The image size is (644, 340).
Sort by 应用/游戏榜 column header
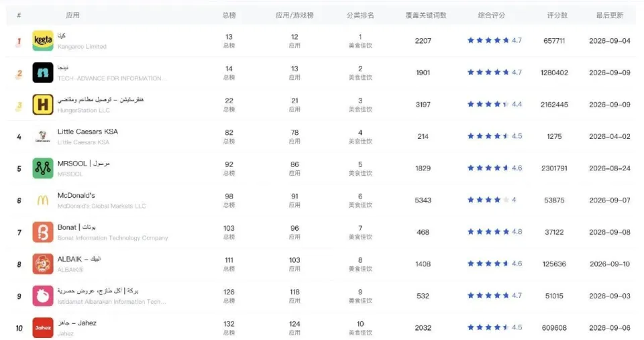coord(294,15)
